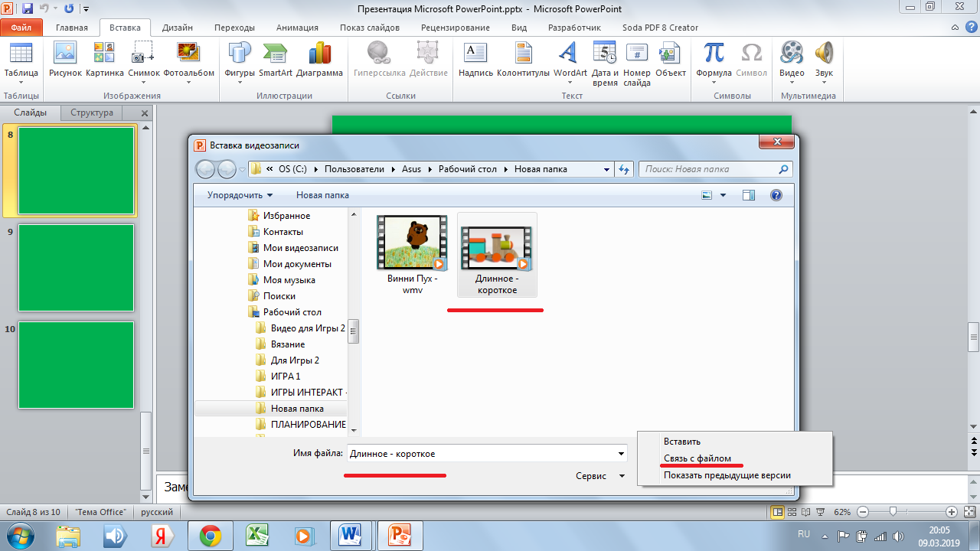Open the view options dropdown arrow
This screenshot has height=551, width=980.
pos(723,195)
